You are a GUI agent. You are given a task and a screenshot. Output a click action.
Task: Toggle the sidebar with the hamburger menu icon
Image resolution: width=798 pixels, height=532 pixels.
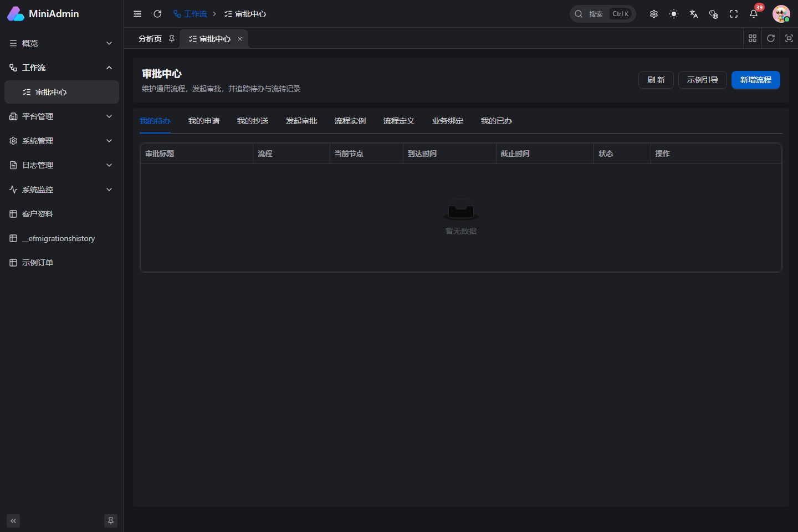(137, 14)
